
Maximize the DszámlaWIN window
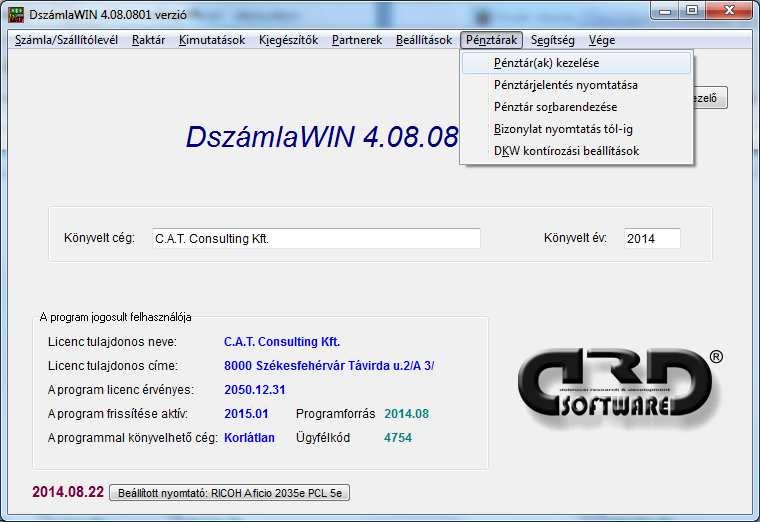(692, 11)
